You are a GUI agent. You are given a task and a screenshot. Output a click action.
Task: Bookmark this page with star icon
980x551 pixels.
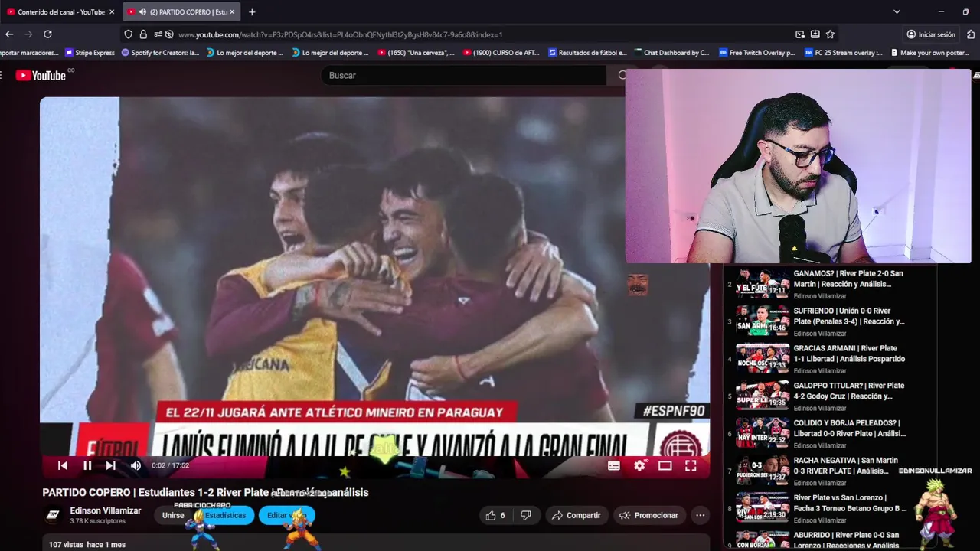tap(830, 34)
